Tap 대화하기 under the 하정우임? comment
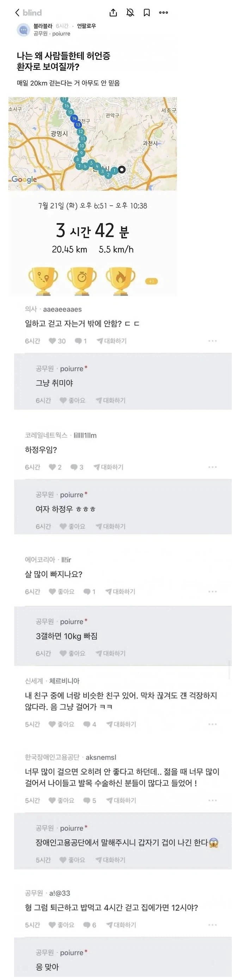Viewport: 232px width, 980px height. (x=110, y=467)
